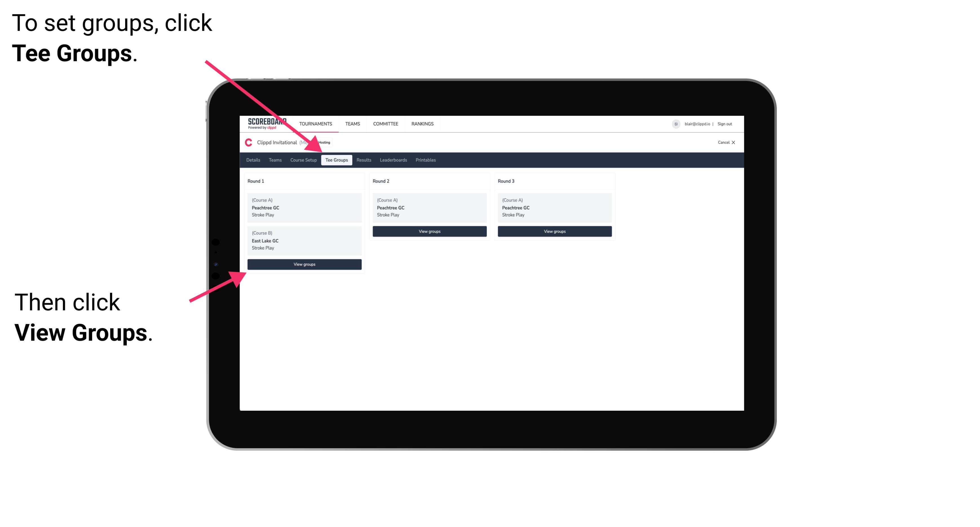The height and width of the screenshot is (527, 980).
Task: Click the Course Setup tab
Action: coord(303,160)
